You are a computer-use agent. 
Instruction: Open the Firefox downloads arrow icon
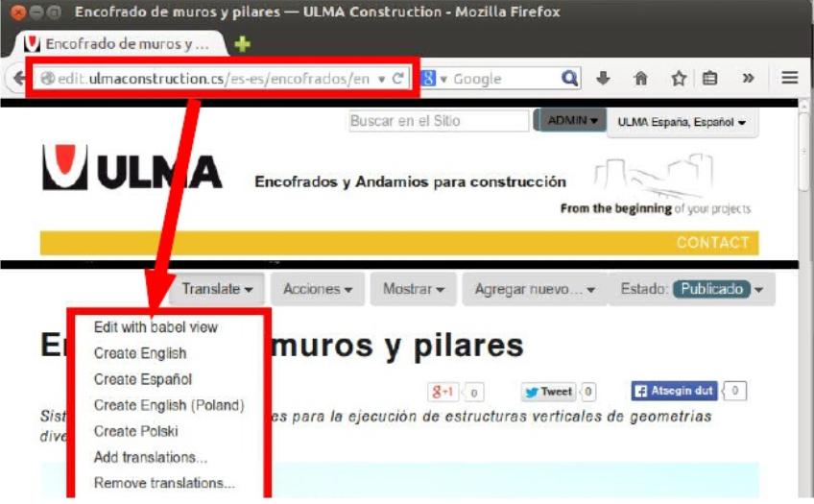[603, 79]
